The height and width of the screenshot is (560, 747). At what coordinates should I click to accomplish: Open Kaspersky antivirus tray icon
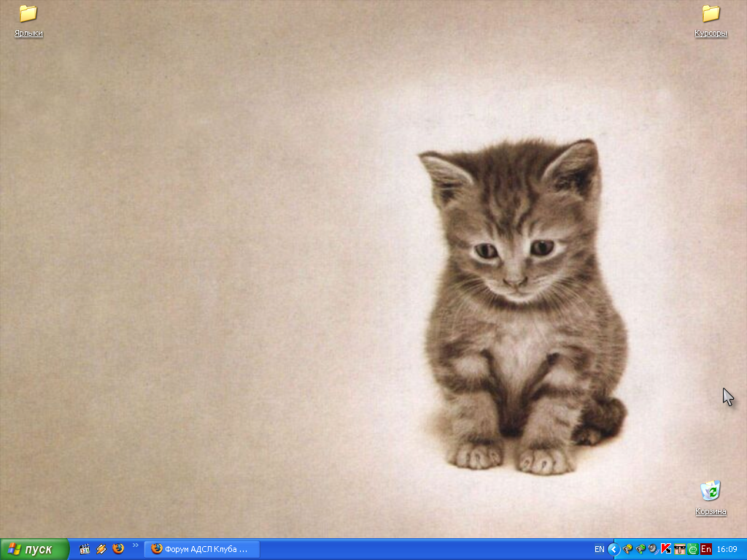tap(665, 549)
